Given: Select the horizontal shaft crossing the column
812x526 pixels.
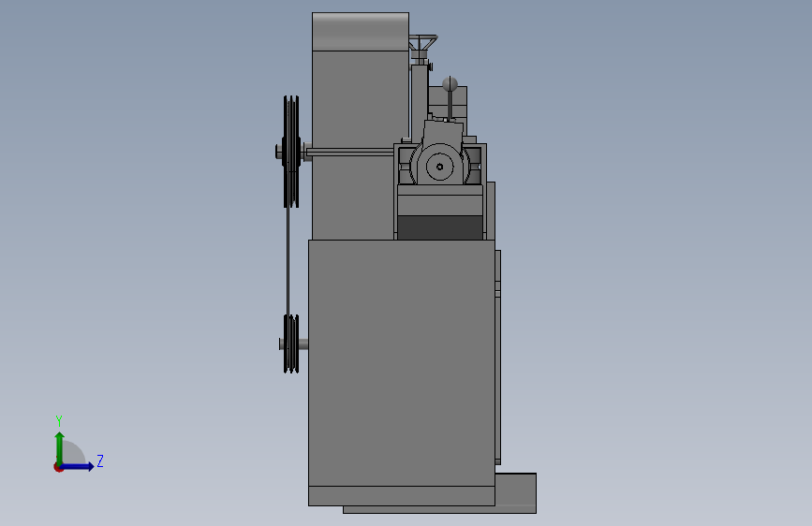Looking at the screenshot, I should click(x=349, y=152).
